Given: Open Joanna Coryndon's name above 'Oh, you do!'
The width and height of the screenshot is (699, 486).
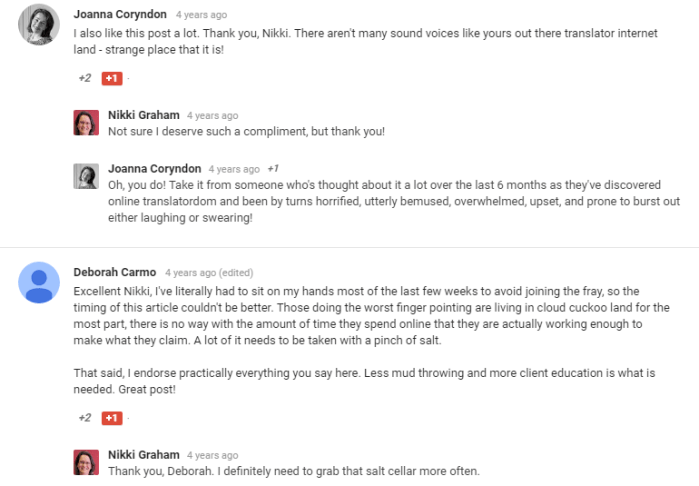Looking at the screenshot, I should pyautogui.click(x=154, y=169).
